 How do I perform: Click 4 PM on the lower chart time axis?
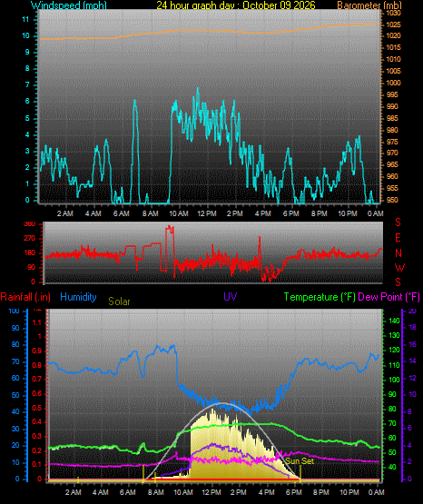[x=267, y=492]
